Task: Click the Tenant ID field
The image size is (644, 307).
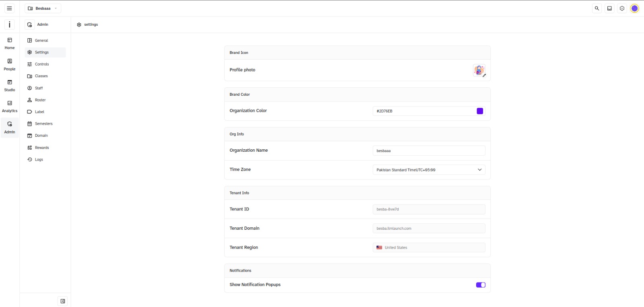Action: coord(429,209)
